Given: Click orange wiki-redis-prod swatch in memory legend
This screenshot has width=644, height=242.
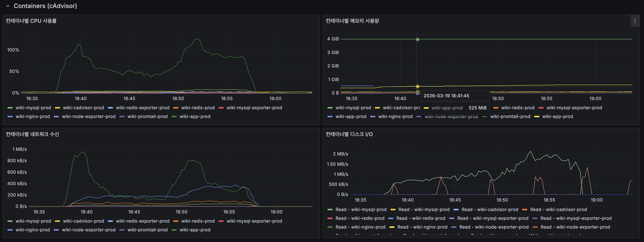Looking at the screenshot, I should [x=496, y=108].
